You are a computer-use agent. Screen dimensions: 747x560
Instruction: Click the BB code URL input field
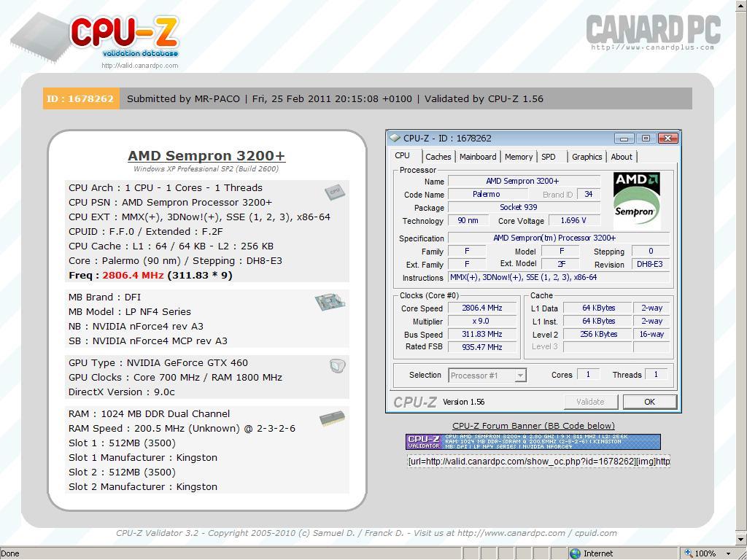539,462
